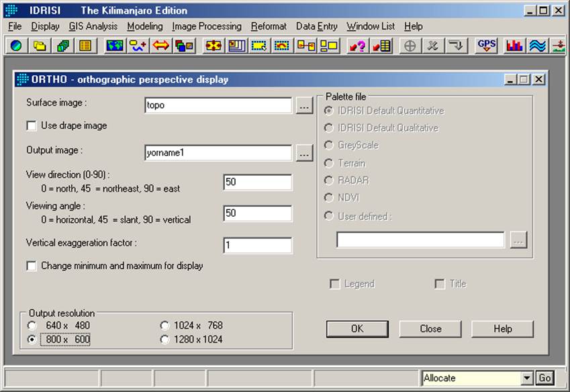
Task: Open the Image Processing menu
Action: [207, 26]
